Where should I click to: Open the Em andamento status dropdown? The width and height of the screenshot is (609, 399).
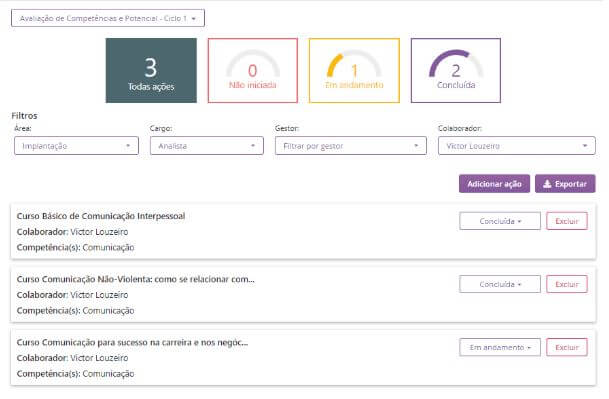coord(500,347)
